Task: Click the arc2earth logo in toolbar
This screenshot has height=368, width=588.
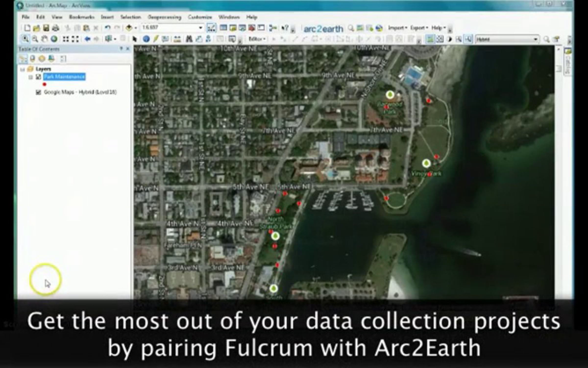Action: click(x=323, y=29)
